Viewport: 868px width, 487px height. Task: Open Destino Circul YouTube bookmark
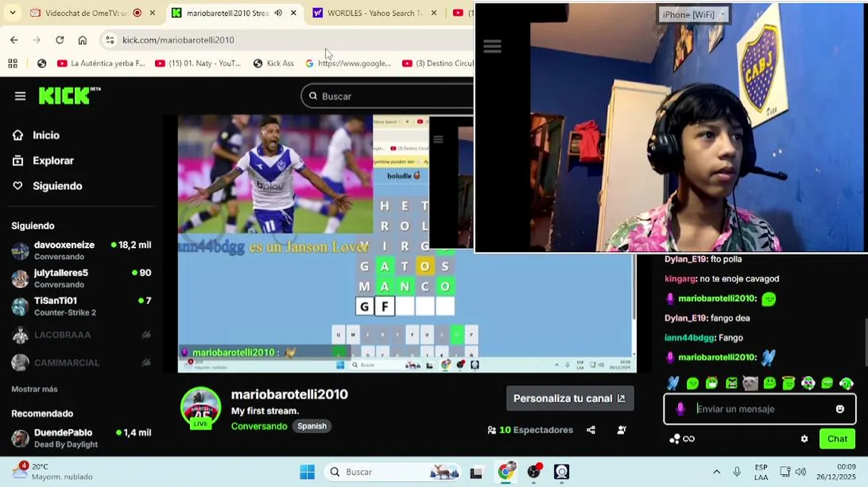point(438,63)
